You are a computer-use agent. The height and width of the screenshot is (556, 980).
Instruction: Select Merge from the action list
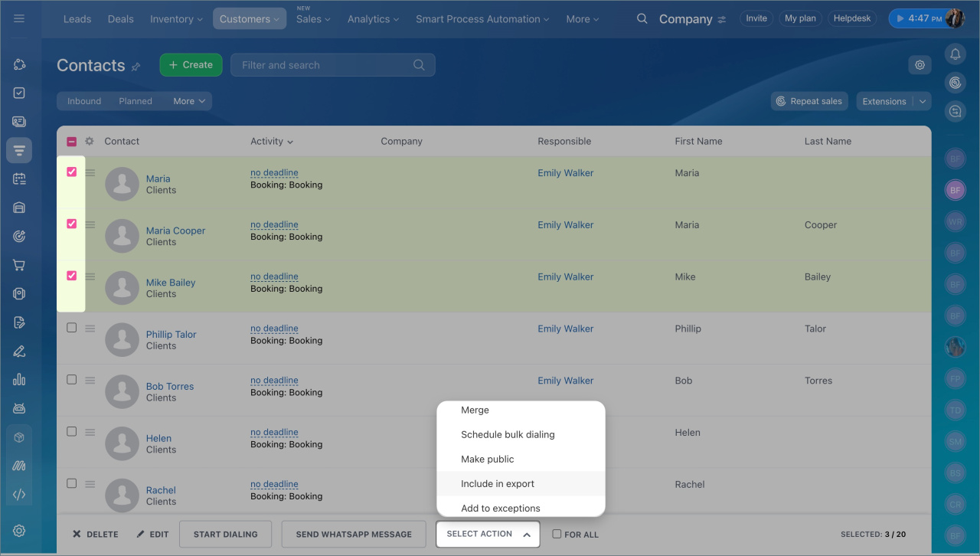pos(475,410)
